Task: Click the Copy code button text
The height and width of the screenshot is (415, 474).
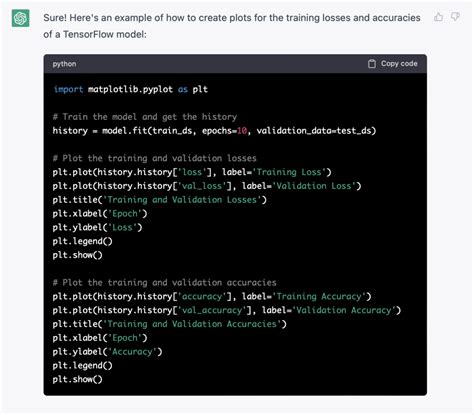Action: [x=399, y=64]
